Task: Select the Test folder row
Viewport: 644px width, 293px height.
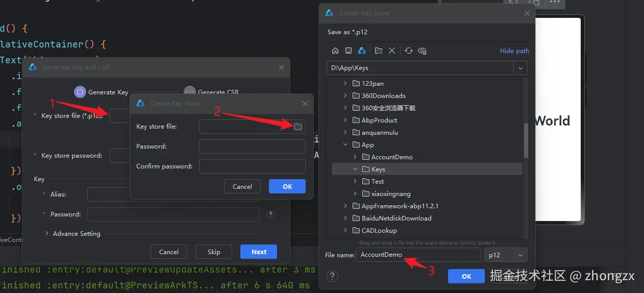Action: pos(427,182)
